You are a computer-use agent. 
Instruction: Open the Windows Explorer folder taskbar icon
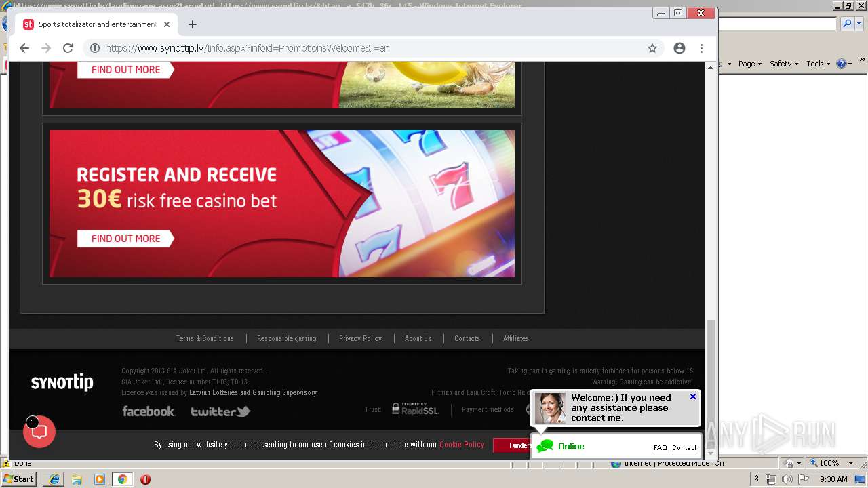coord(77,479)
